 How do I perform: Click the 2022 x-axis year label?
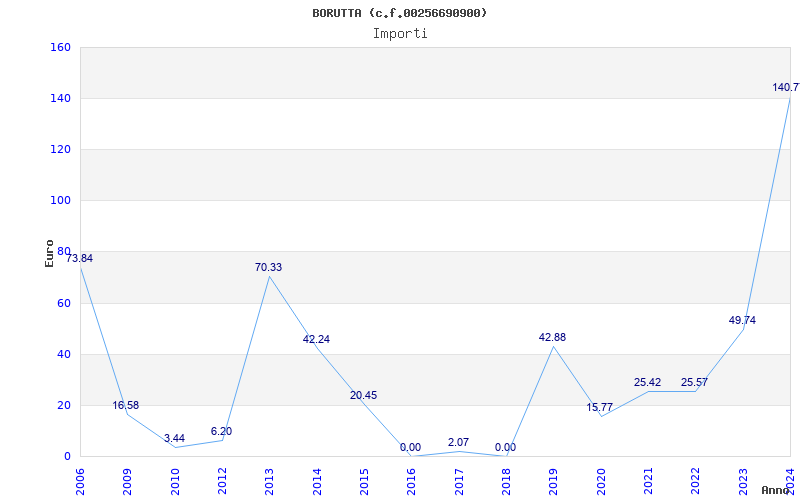[x=695, y=482]
